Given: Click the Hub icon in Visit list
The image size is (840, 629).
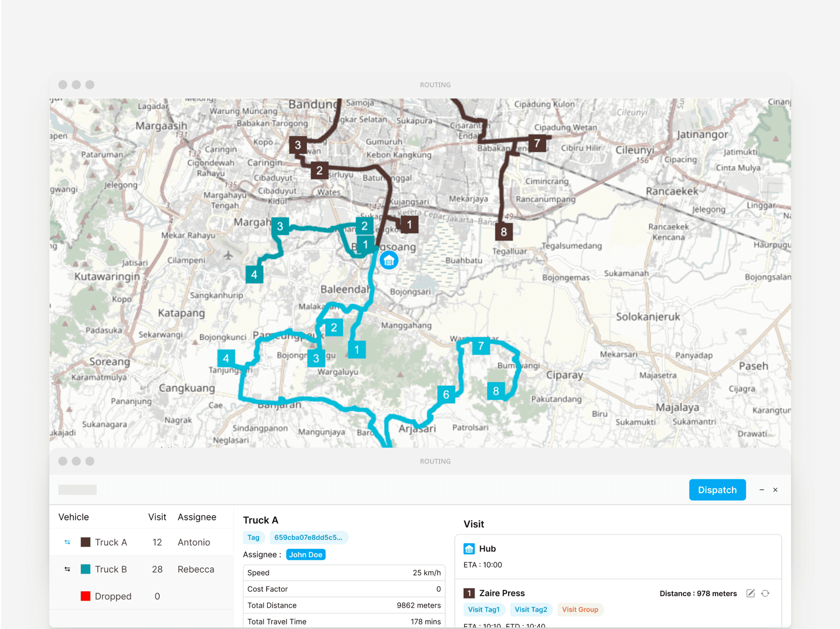Looking at the screenshot, I should pyautogui.click(x=469, y=549).
